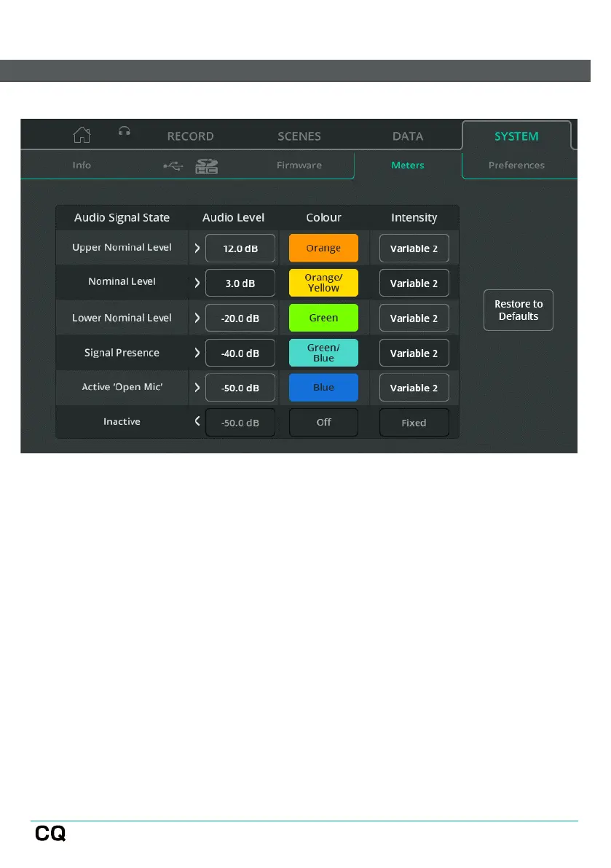Viewport: 611px width, 868px height.
Task: Edit the 12.0 dB audio level field
Action: click(240, 249)
